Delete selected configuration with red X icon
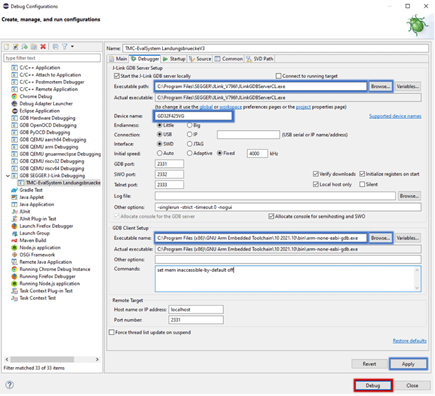Image resolution: width=435 pixels, height=396 pixels. pos(43,47)
